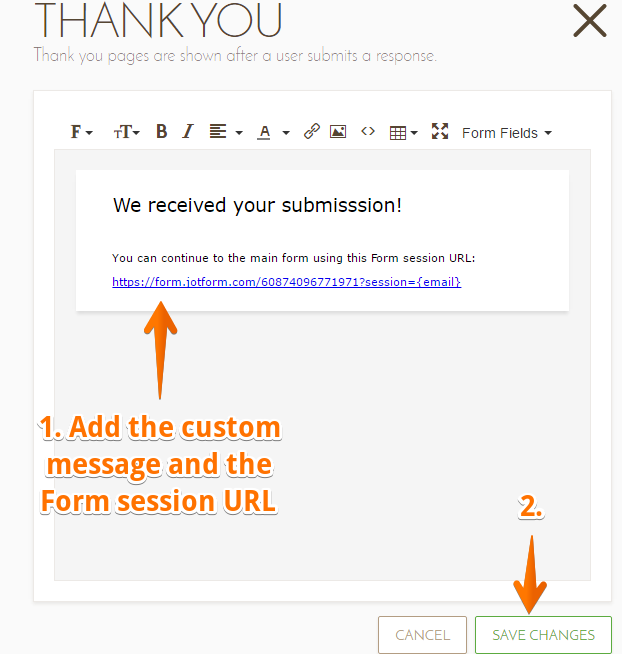The image size is (622, 654).
Task: Click the Cancel button
Action: click(422, 635)
